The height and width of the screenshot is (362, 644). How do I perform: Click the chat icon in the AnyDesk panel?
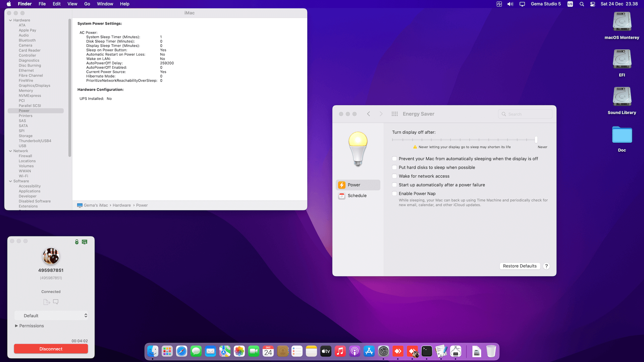56,302
